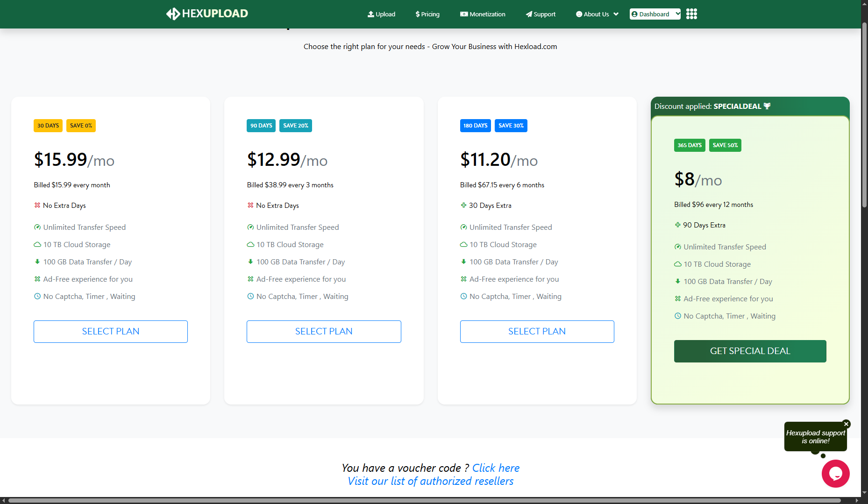The height and width of the screenshot is (504, 868).
Task: Click the clock icon in $15.99 plan
Action: [37, 296]
